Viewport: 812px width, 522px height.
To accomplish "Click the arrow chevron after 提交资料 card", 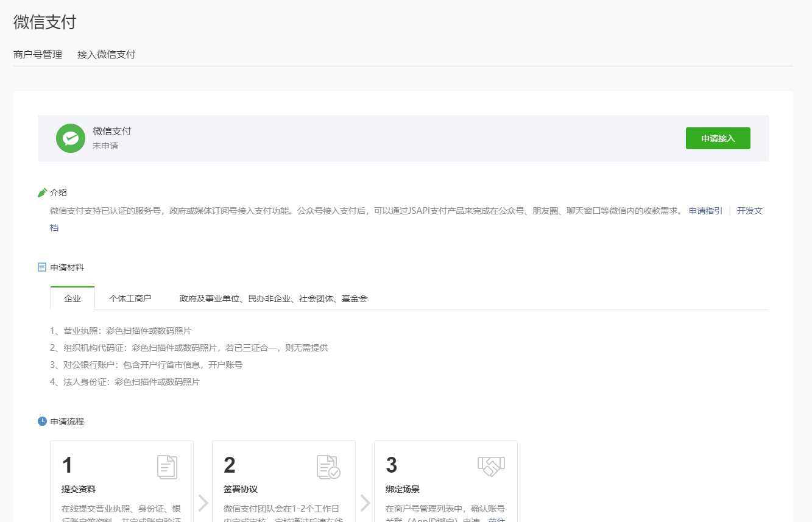I will (x=203, y=503).
